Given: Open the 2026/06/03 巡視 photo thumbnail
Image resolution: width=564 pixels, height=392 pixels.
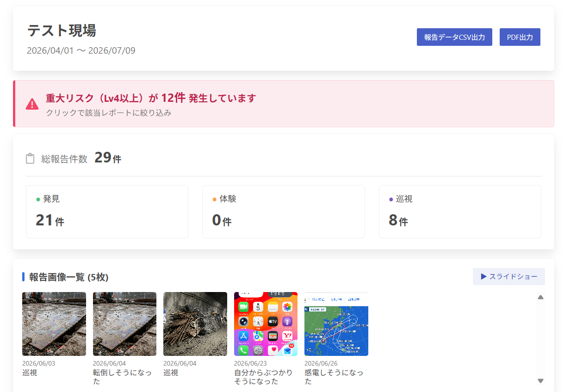Looking at the screenshot, I should [54, 324].
